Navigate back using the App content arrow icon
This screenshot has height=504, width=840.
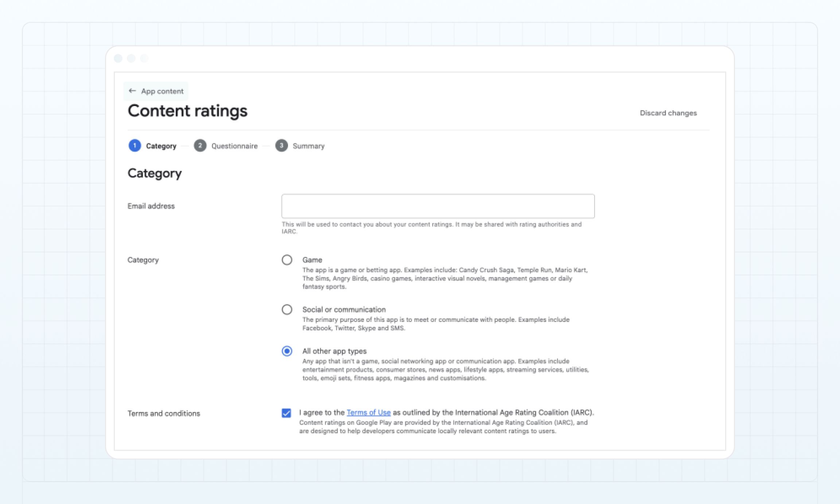[x=133, y=91]
